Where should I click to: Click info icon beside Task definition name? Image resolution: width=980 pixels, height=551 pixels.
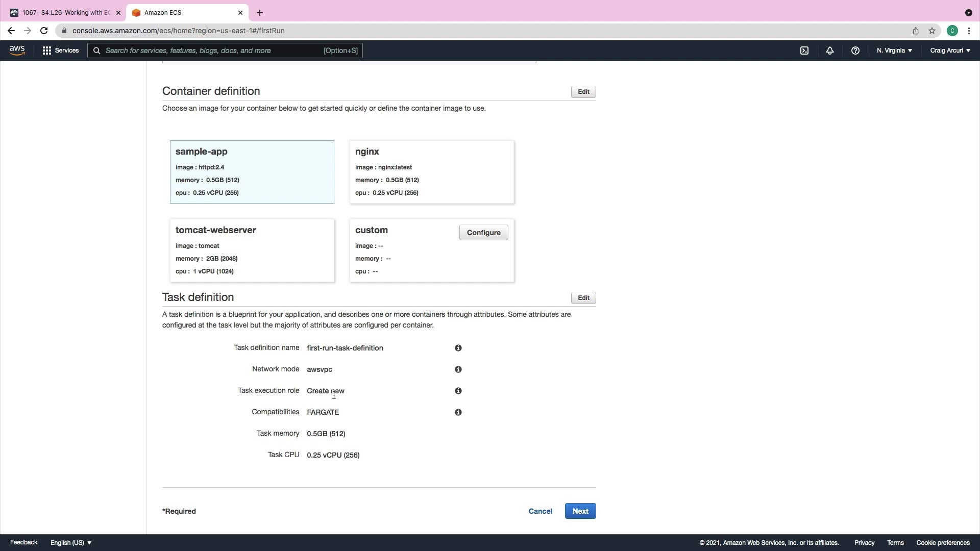(458, 348)
